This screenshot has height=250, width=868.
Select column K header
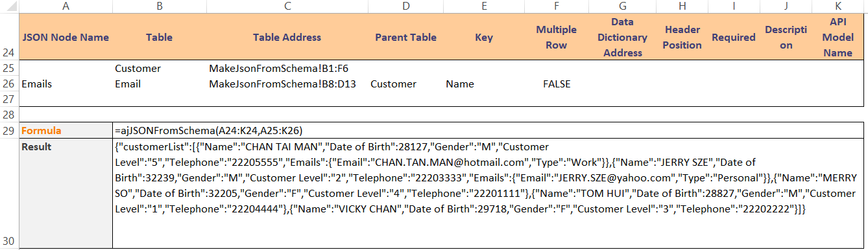tap(837, 6)
